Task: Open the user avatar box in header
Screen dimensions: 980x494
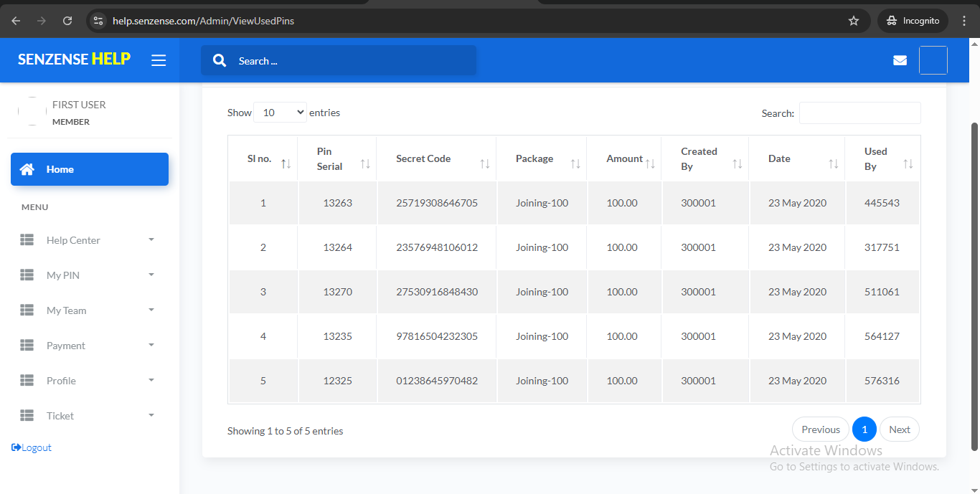Action: tap(933, 60)
